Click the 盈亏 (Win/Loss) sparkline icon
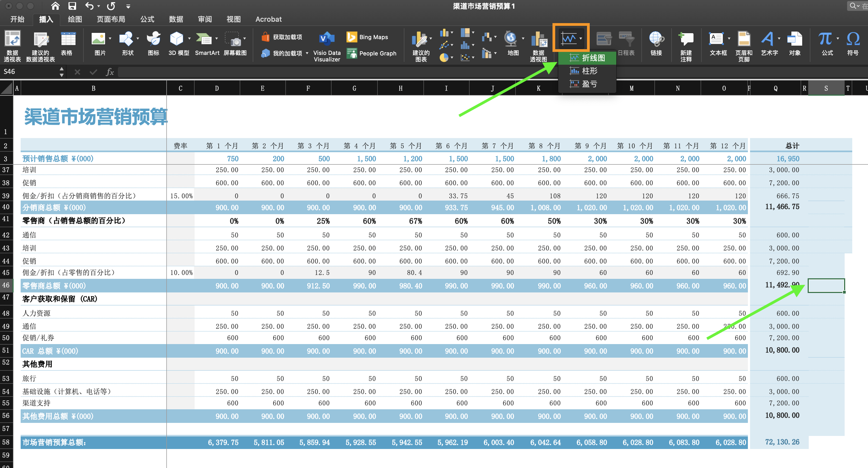868x468 pixels. tap(583, 83)
